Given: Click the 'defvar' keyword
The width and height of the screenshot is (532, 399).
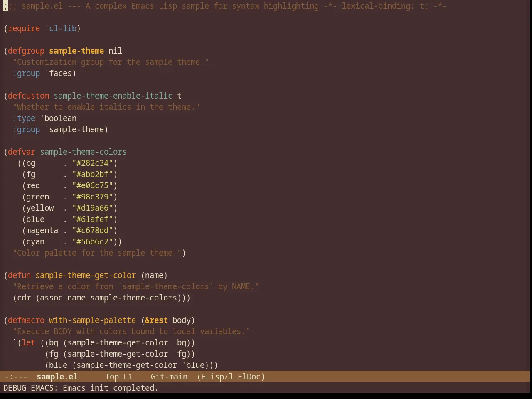Looking at the screenshot, I should pos(22,152).
